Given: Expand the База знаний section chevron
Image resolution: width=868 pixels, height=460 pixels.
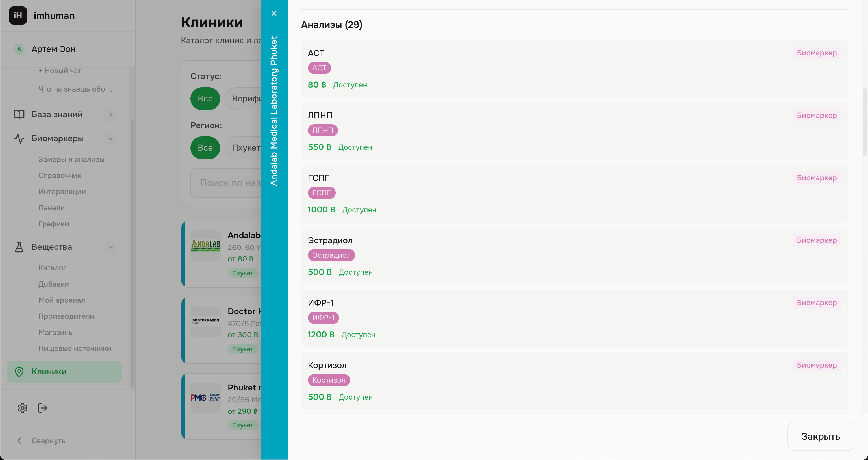Looking at the screenshot, I should coord(110,115).
